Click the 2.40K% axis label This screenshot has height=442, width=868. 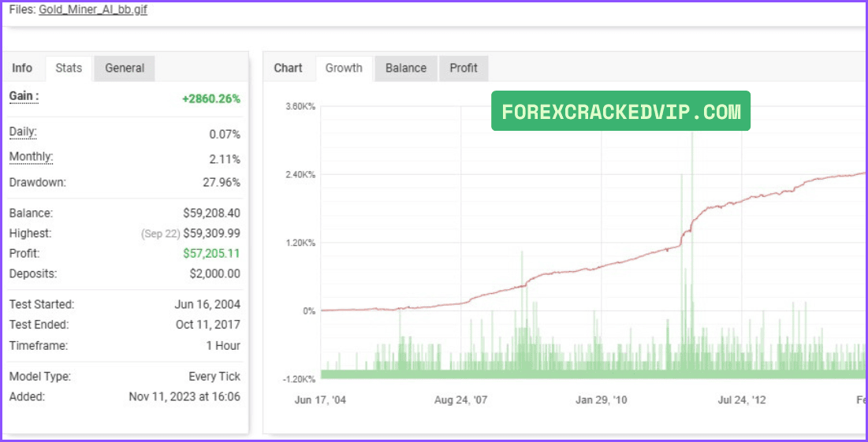pos(300,175)
